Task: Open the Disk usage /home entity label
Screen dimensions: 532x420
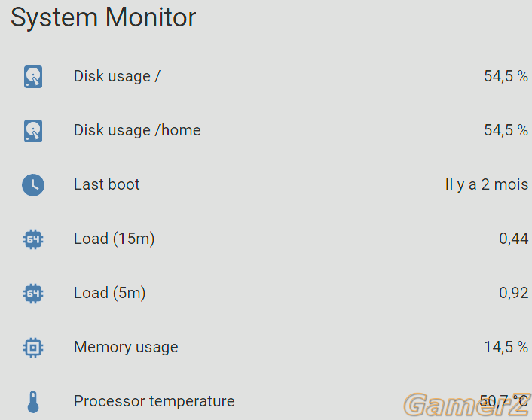Action: tap(137, 130)
